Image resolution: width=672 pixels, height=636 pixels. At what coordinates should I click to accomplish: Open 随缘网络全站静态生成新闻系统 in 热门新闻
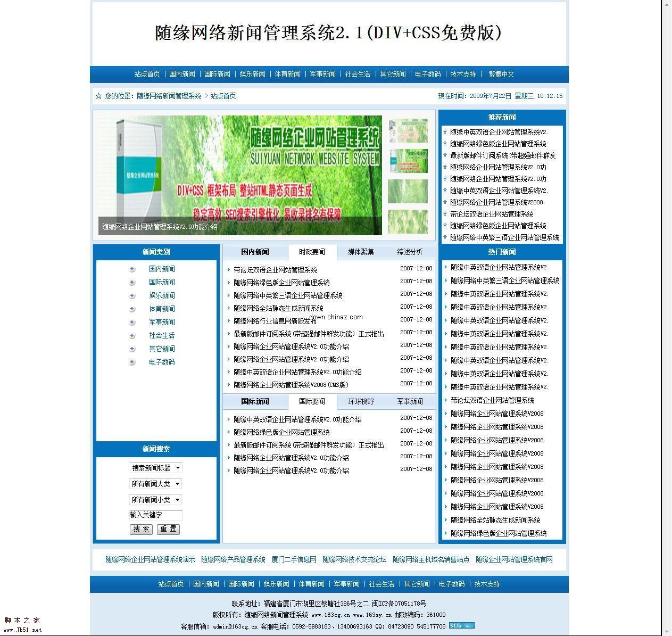click(x=495, y=520)
